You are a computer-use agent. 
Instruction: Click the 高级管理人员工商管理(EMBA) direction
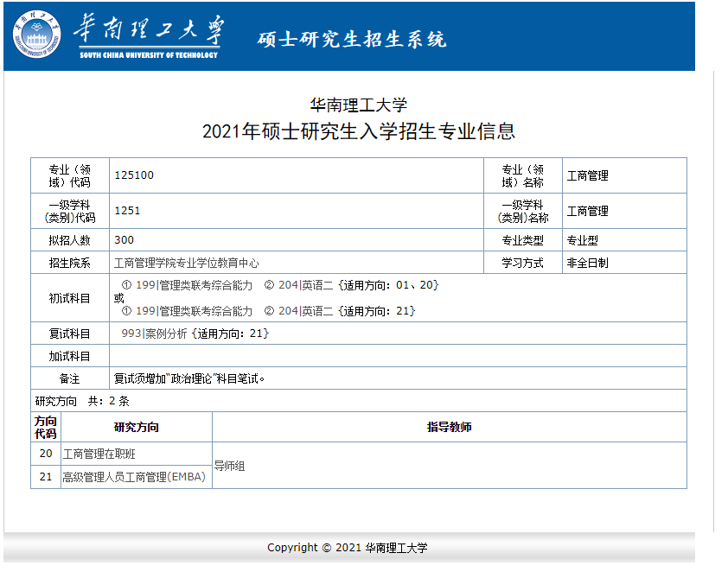point(134,477)
